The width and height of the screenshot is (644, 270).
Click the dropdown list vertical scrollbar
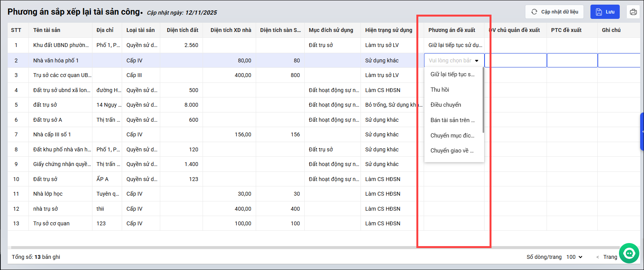coord(483,100)
